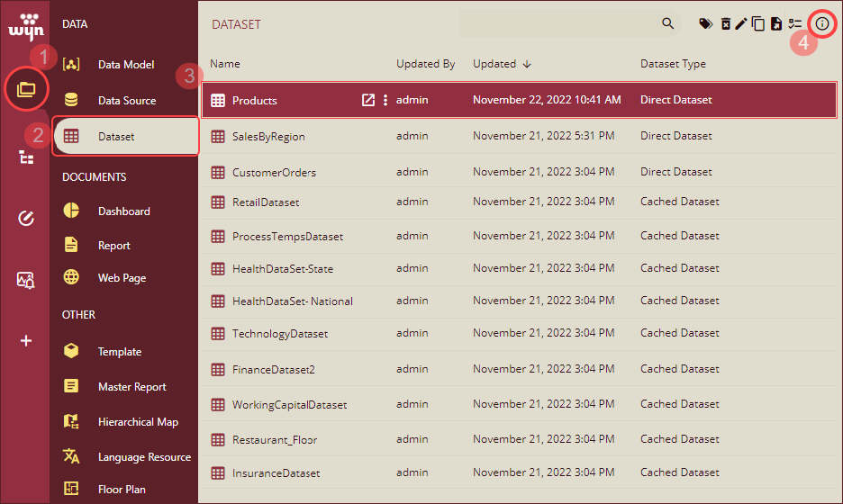Click the download file toolbar icon

point(775,23)
